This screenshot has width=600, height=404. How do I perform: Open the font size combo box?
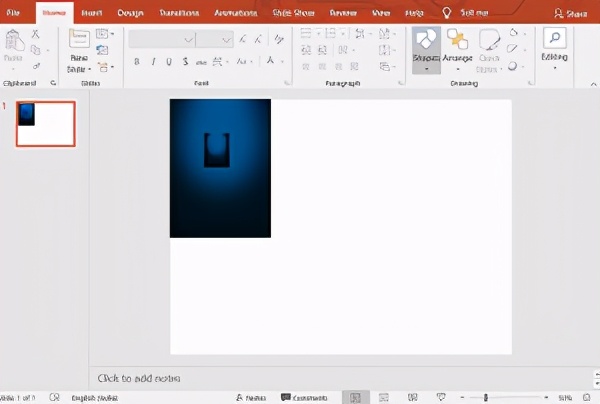[x=215, y=39]
